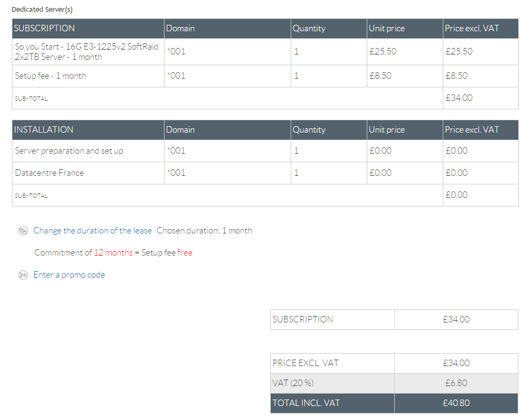This screenshot has height=420, width=528.
Task: Click the PRICE EXCL. VAT summary label
Action: click(x=305, y=363)
